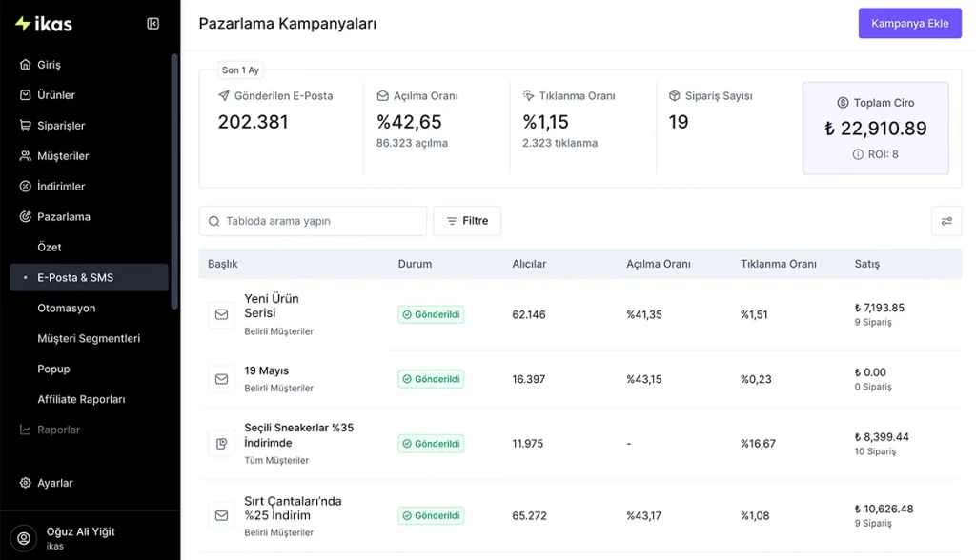976x560 pixels.
Task: Click the ROI info icon
Action: coord(858,154)
